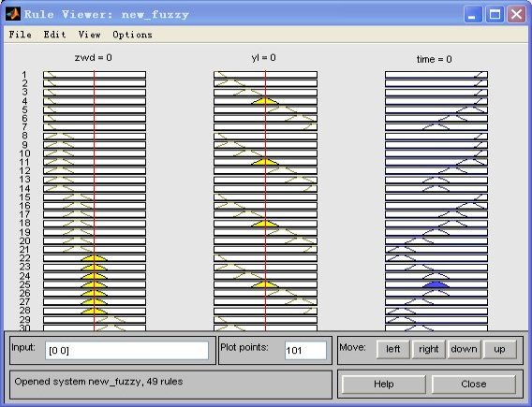This screenshot has width=532, height=407.
Task: Click the red zwd input line in rule 1 plot
Action: [95, 75]
